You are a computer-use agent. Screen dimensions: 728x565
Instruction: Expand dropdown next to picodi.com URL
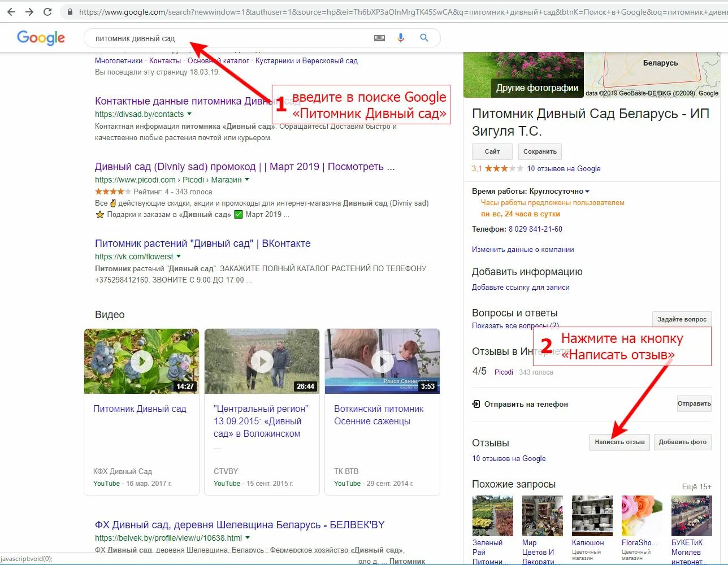pos(247,180)
